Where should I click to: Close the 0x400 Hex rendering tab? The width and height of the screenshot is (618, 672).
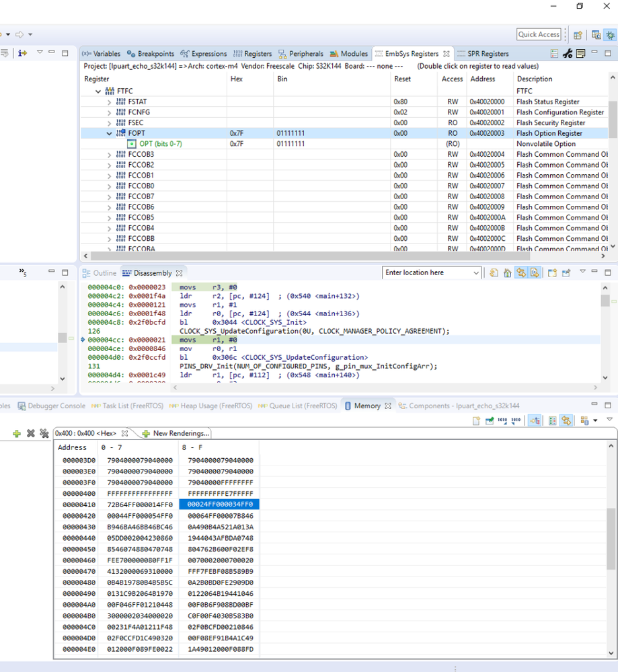point(124,433)
